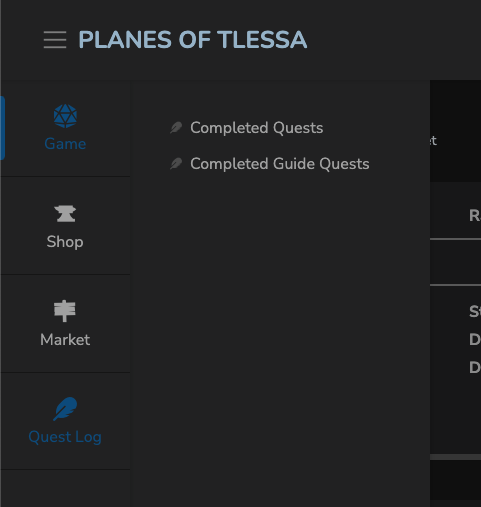The height and width of the screenshot is (507, 481).
Task: Click the Shop text label
Action: pos(65,242)
